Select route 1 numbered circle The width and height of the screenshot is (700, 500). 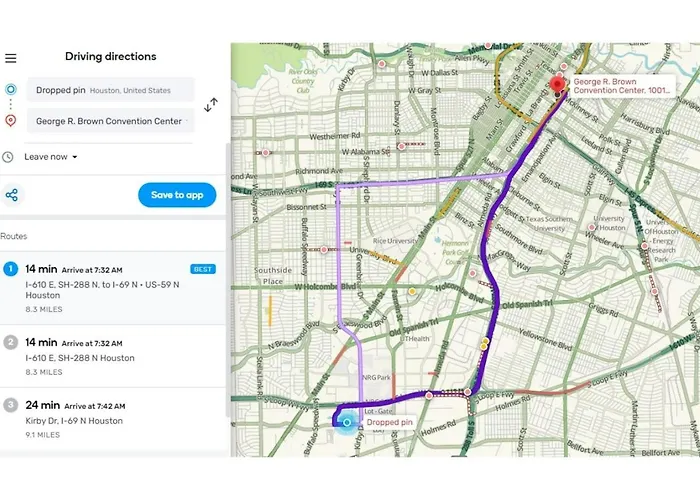(10, 269)
